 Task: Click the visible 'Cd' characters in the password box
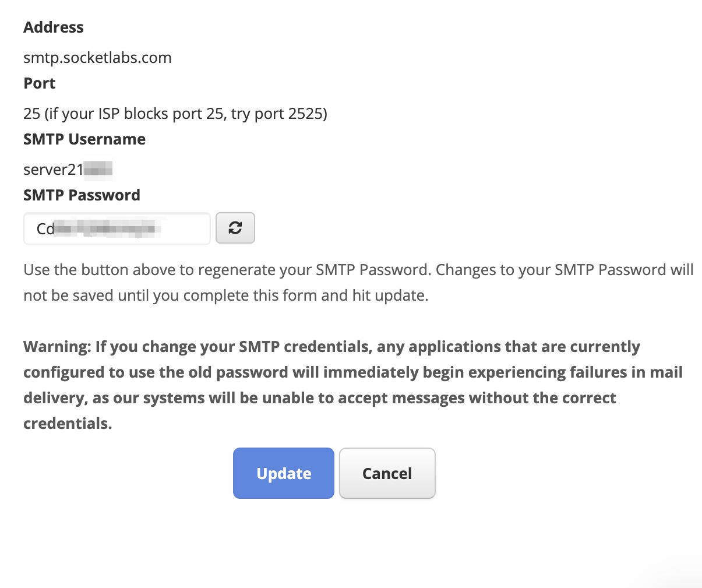45,229
